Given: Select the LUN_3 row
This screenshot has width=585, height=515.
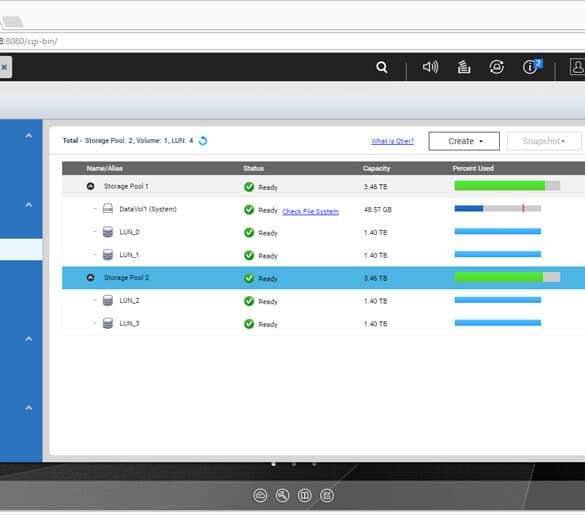Looking at the screenshot, I should [323, 324].
